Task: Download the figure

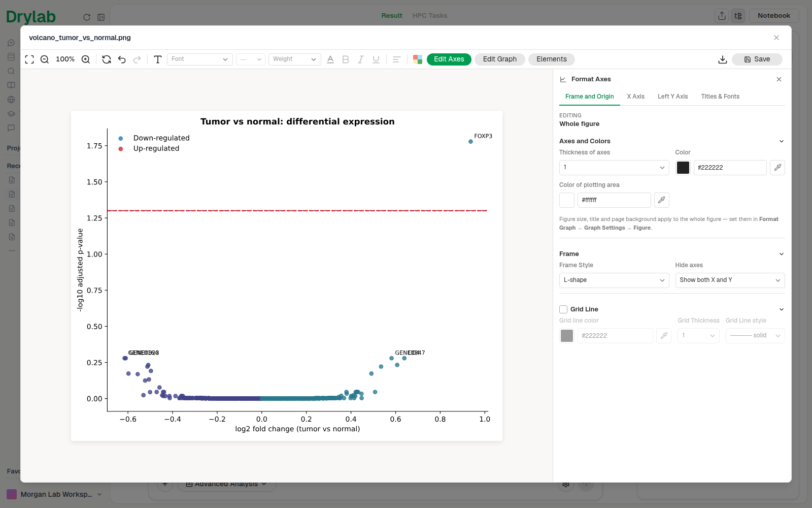Action: coord(723,59)
